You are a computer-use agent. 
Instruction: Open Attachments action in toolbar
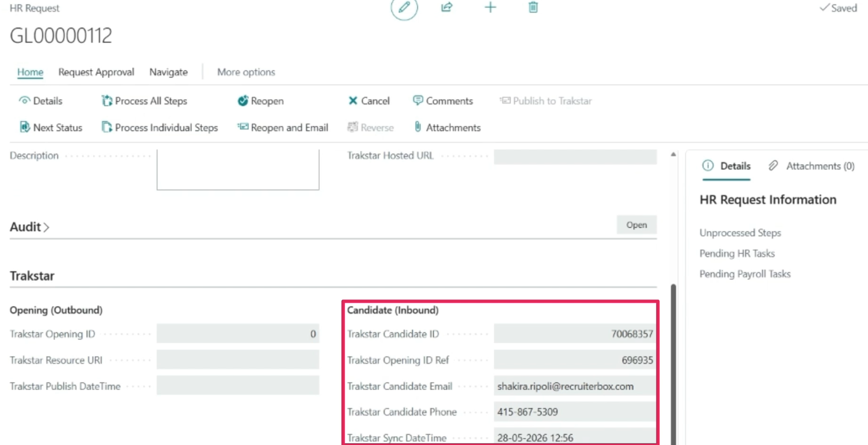(x=448, y=128)
